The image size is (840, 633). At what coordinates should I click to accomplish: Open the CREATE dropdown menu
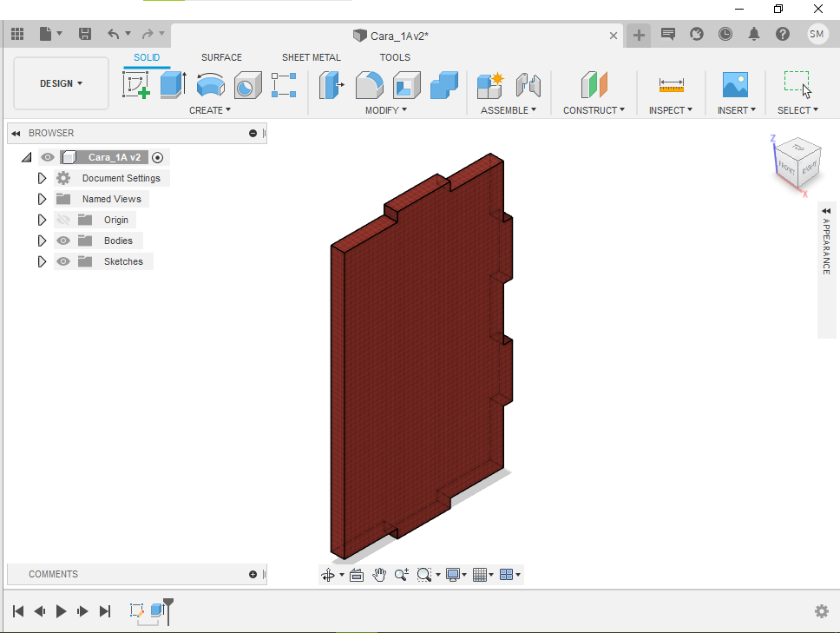[210, 110]
